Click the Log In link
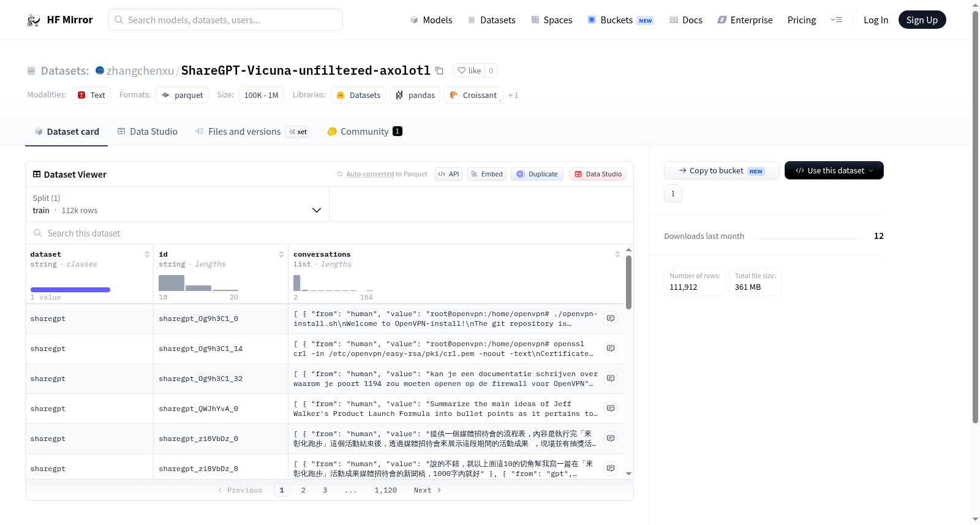The image size is (980, 525). tap(876, 20)
